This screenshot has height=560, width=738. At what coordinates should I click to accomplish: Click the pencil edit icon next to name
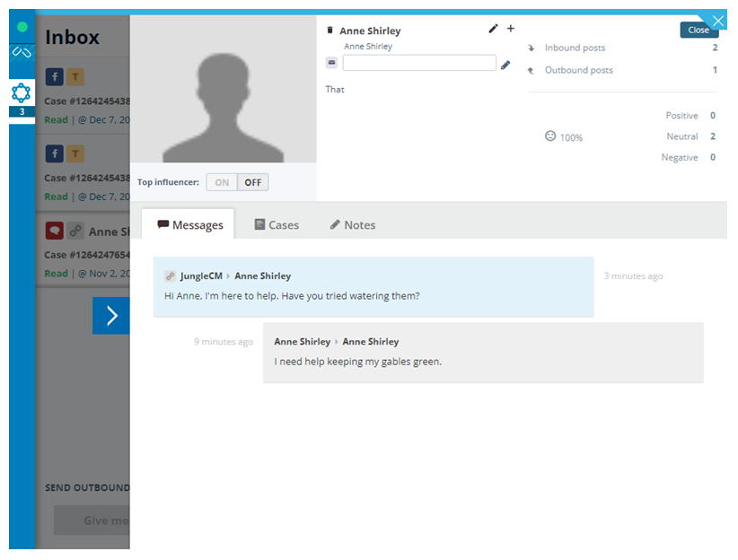493,29
